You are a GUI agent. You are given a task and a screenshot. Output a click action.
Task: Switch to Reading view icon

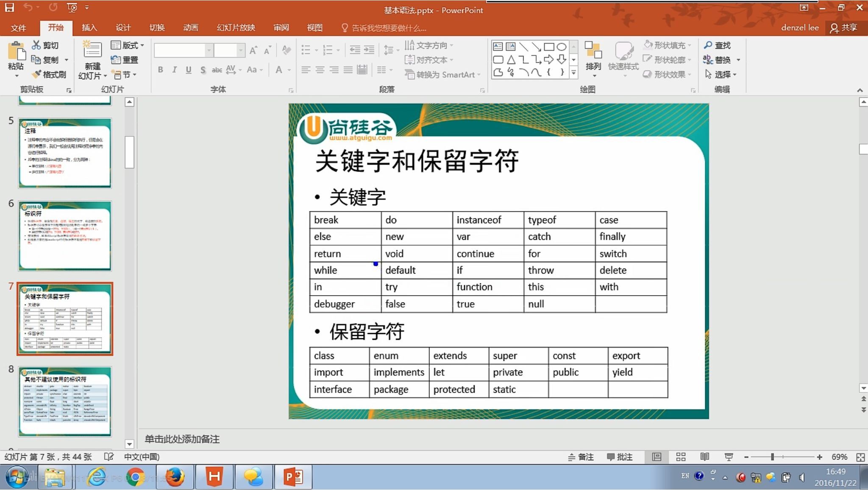pos(704,457)
